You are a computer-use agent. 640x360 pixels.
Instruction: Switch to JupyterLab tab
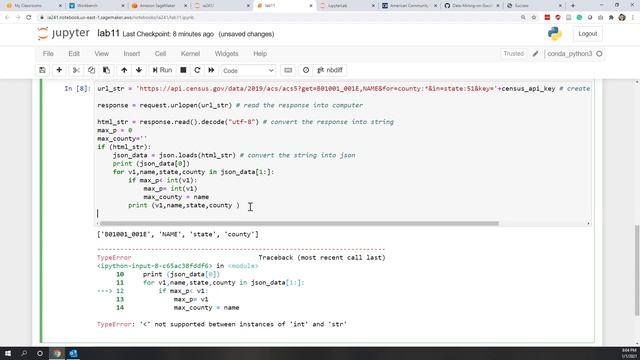coord(347,6)
